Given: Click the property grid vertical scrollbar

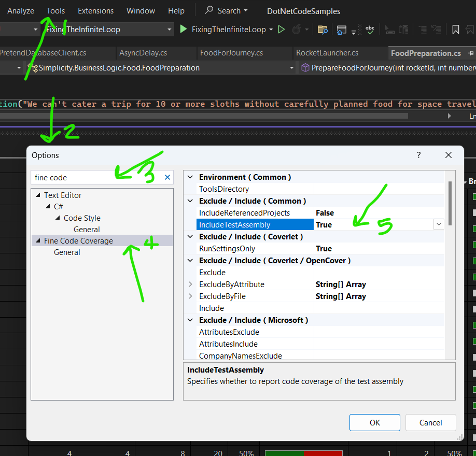Looking at the screenshot, I should 450,203.
